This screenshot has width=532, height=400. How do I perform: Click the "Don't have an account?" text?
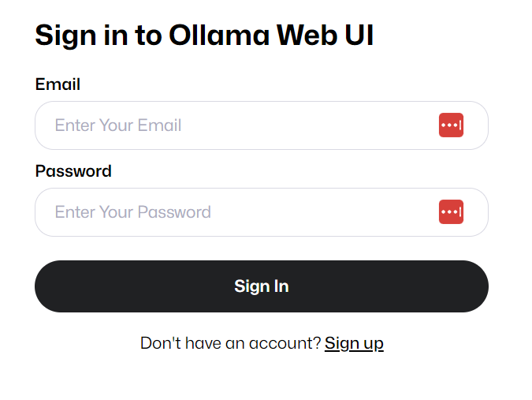[230, 343]
